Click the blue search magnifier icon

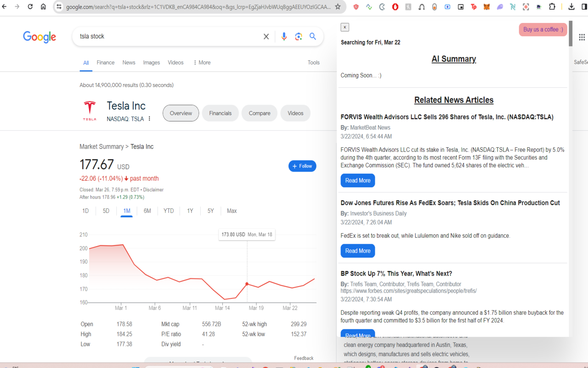(313, 36)
